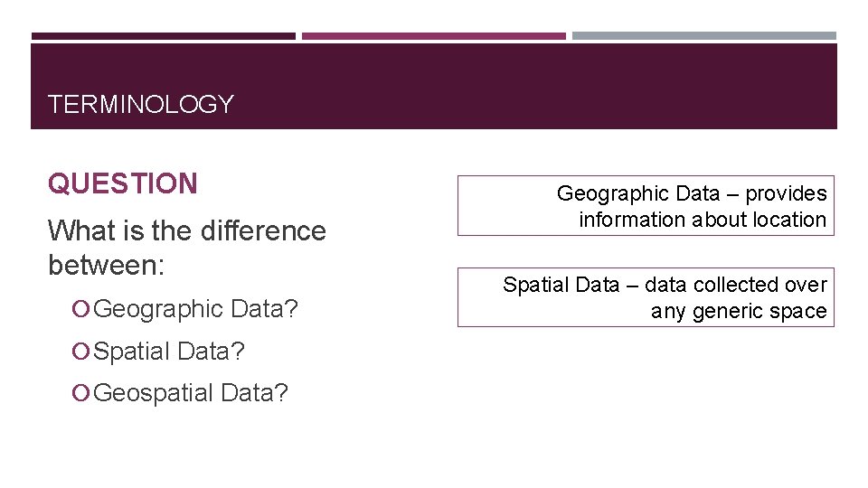Click the QUESTION heading
868x488 pixels.
[x=122, y=184]
